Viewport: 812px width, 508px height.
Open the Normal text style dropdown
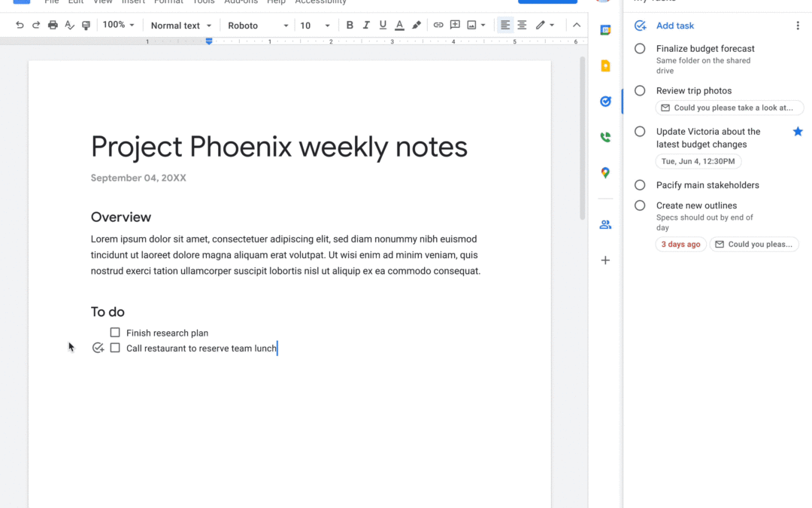coord(180,26)
